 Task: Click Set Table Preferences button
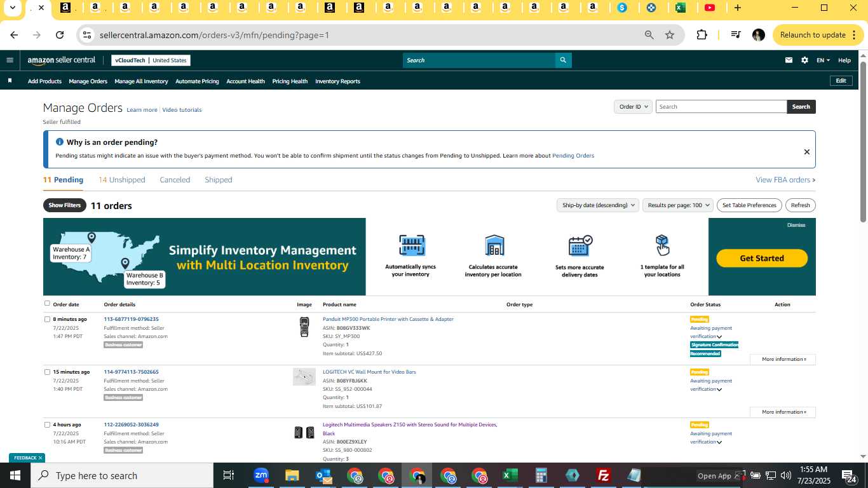tap(749, 205)
